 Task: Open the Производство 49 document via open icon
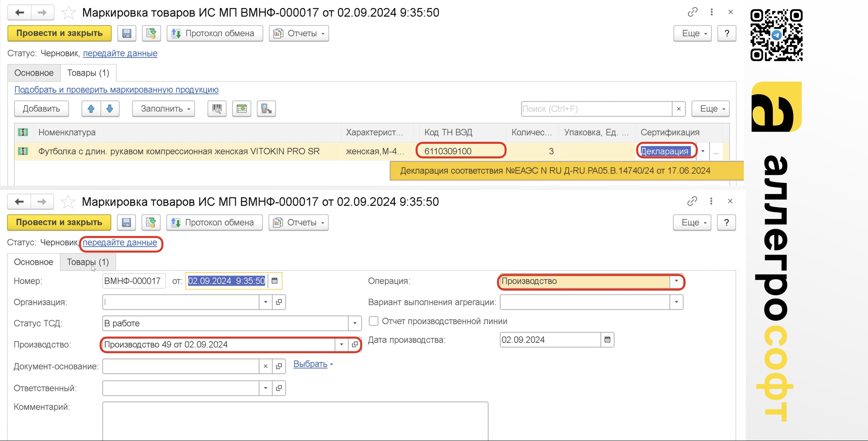tap(354, 345)
